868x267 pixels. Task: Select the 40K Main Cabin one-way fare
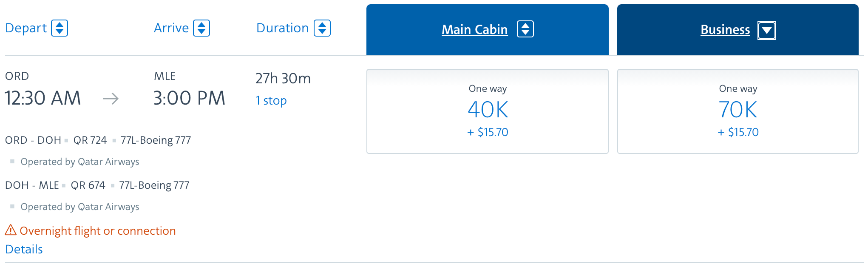(x=487, y=111)
